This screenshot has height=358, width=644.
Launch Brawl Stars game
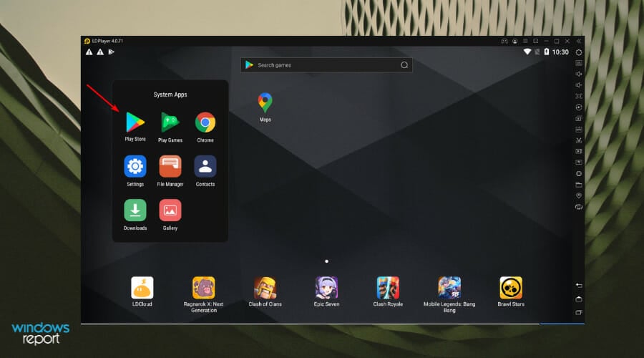511,288
